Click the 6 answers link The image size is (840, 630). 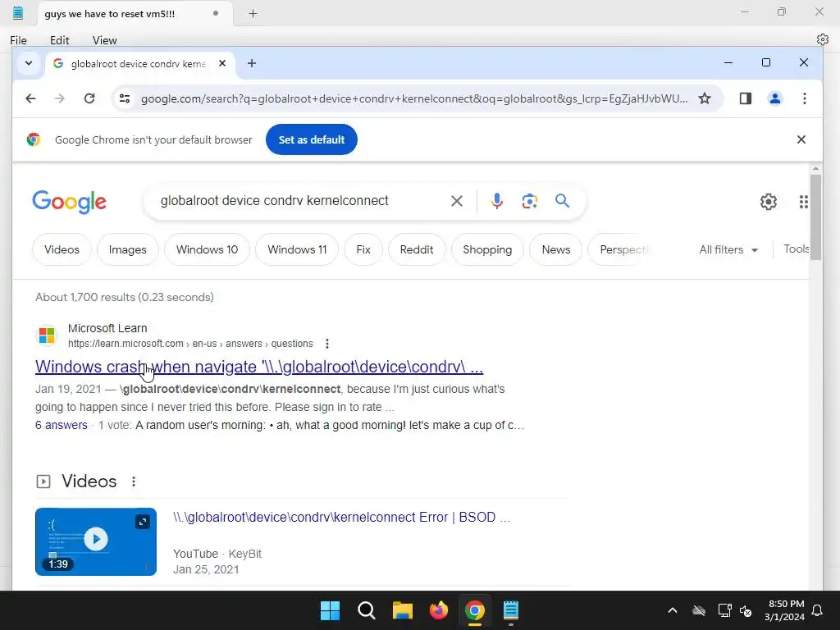[61, 426]
